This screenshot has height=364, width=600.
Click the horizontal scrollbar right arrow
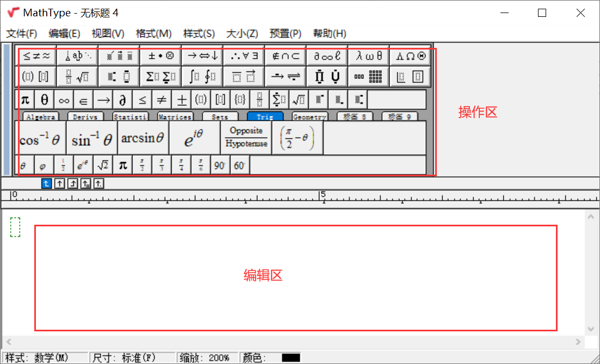pyautogui.click(x=578, y=341)
